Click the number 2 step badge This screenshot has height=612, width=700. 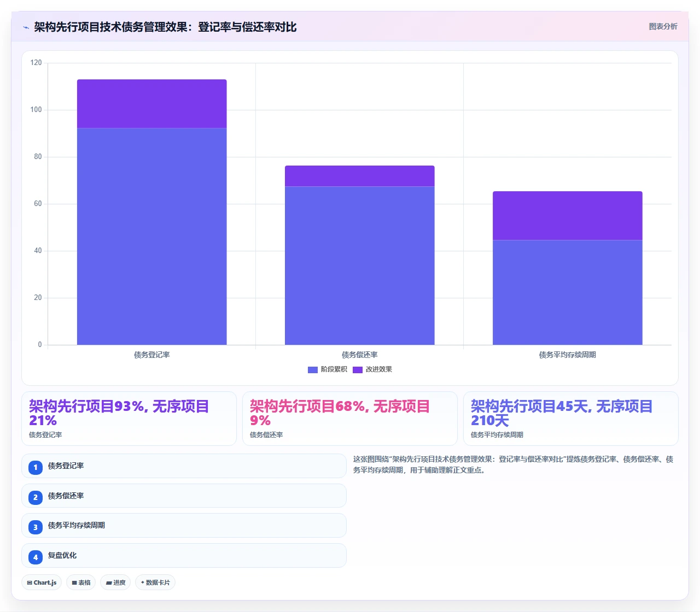click(x=36, y=497)
